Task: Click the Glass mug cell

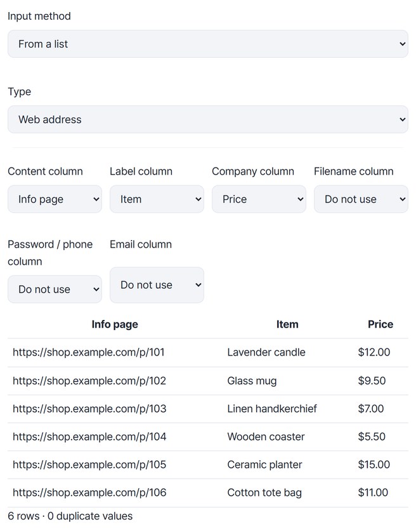Action: coord(252,381)
